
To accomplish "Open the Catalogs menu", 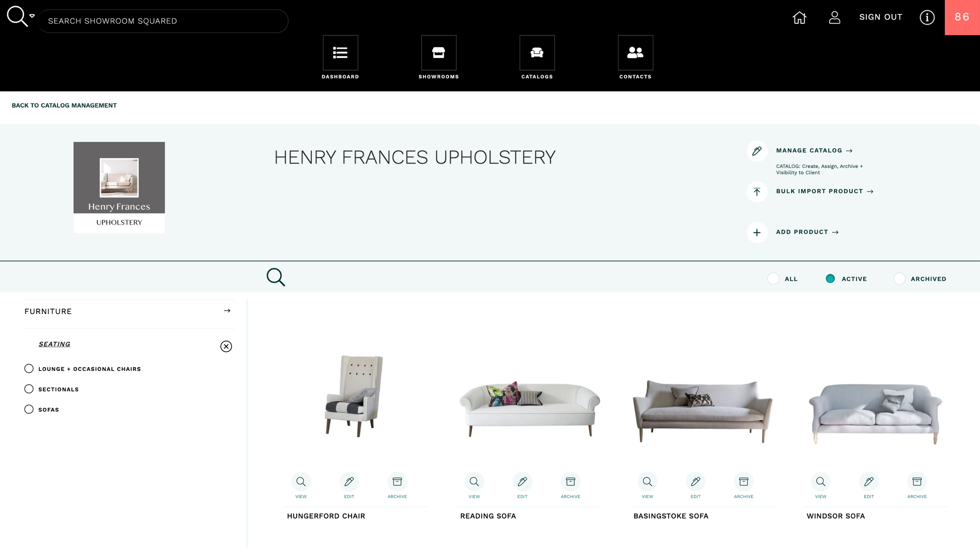I will [x=537, y=53].
